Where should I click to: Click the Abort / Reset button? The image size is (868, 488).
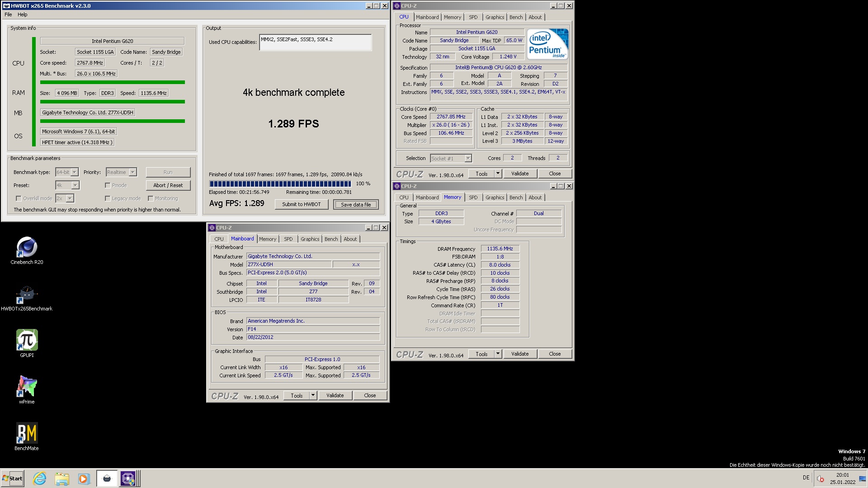coord(168,185)
